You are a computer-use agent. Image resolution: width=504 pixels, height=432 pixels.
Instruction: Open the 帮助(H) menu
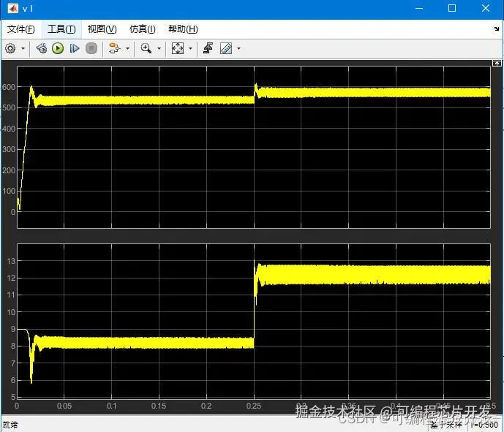coord(183,29)
